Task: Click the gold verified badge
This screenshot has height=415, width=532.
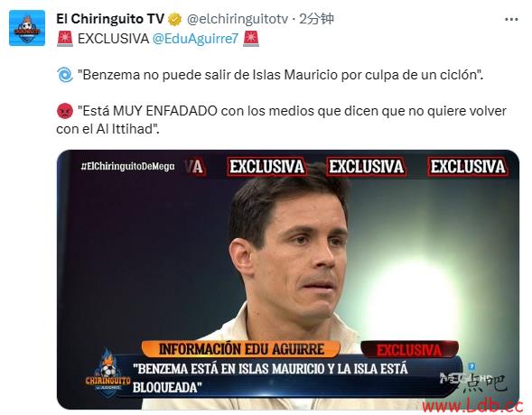Action: (x=175, y=19)
